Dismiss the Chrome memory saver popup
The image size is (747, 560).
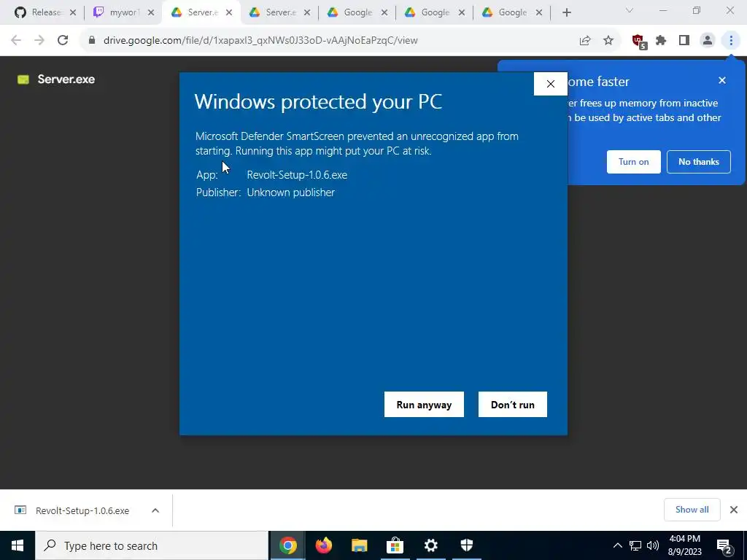click(721, 80)
